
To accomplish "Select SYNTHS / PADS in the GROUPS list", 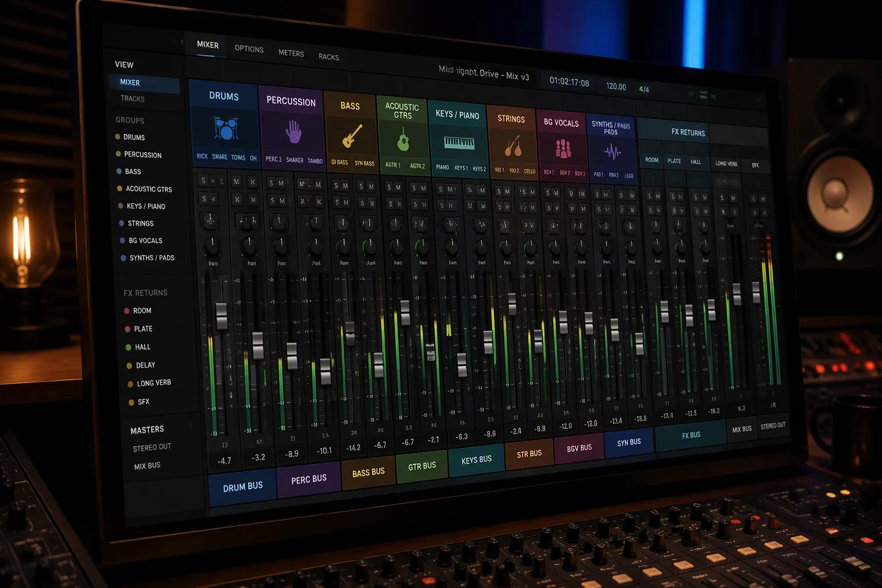I will pos(152,258).
